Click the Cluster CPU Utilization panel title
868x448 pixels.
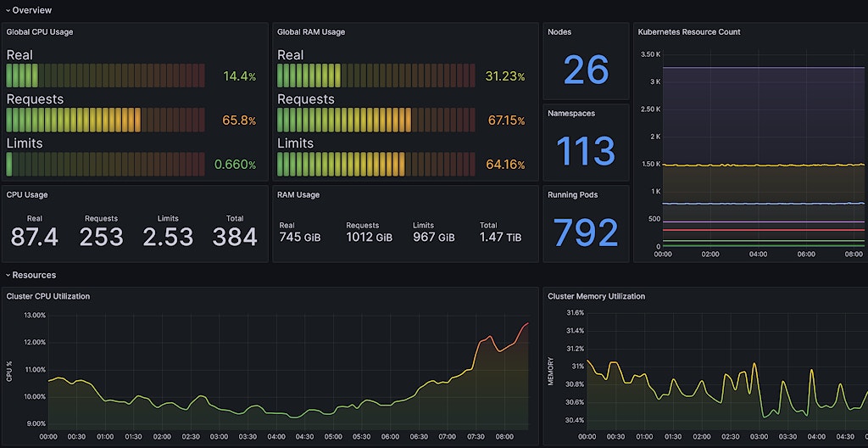click(48, 296)
